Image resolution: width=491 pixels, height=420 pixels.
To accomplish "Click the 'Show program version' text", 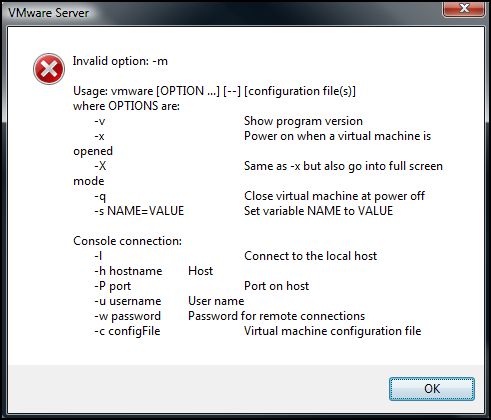I will pyautogui.click(x=303, y=121).
